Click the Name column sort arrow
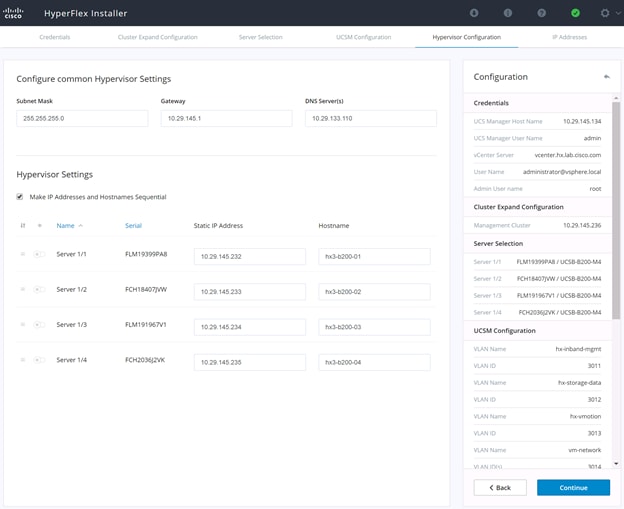This screenshot has width=624, height=509. click(x=80, y=226)
